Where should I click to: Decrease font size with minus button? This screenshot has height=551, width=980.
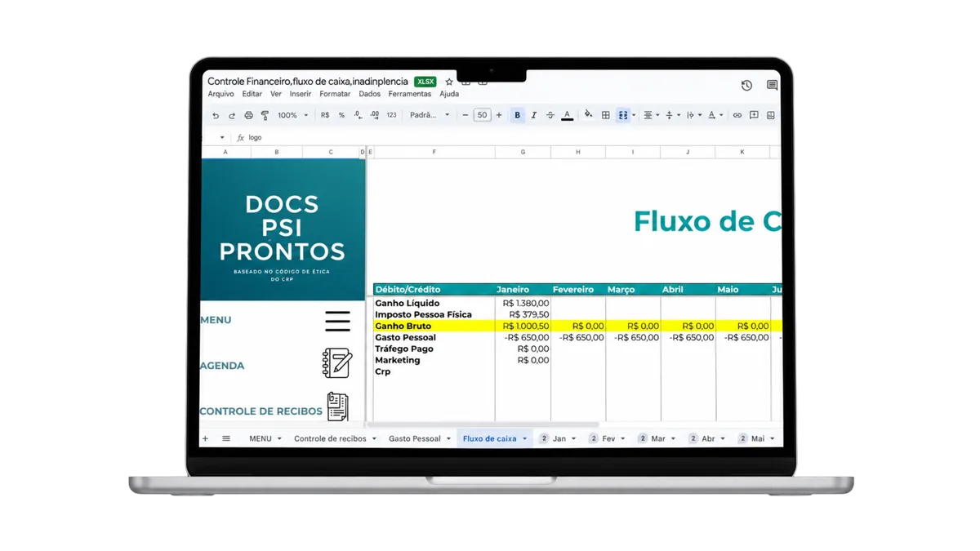coord(465,116)
